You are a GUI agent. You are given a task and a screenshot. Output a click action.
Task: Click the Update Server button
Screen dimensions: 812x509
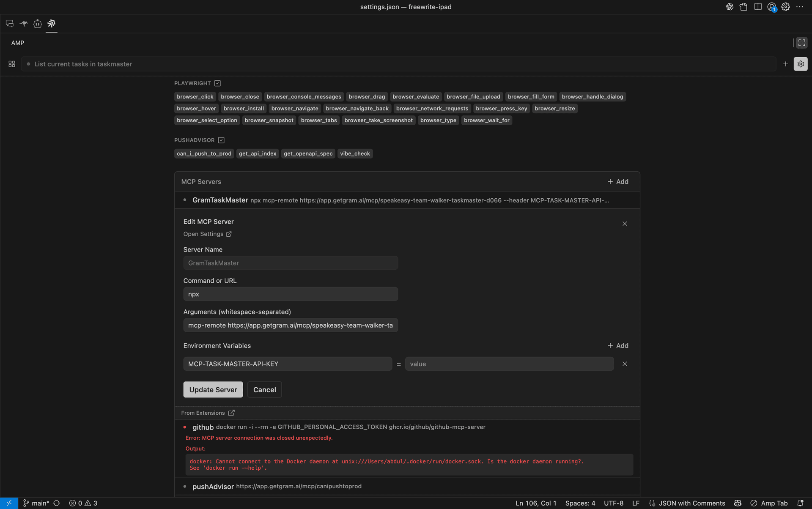tap(213, 389)
